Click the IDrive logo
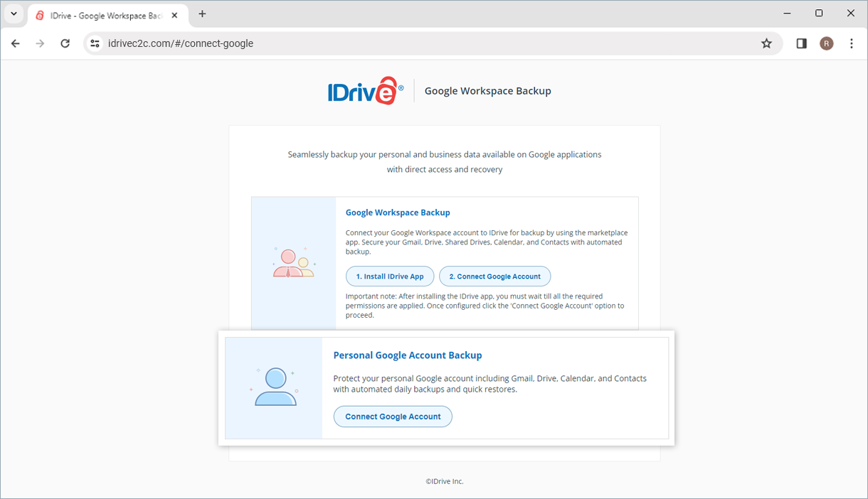 pos(366,90)
